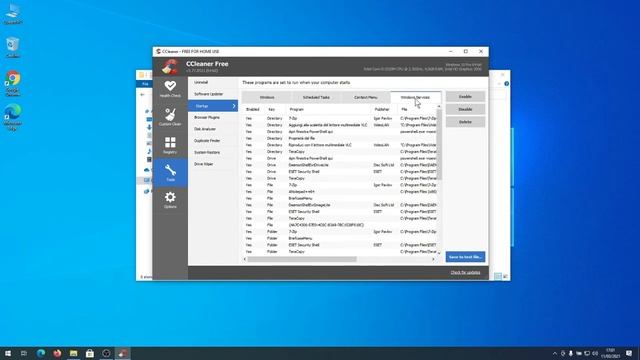The height and width of the screenshot is (360, 640).
Task: Open the Windows Start menu
Action: 8,353
